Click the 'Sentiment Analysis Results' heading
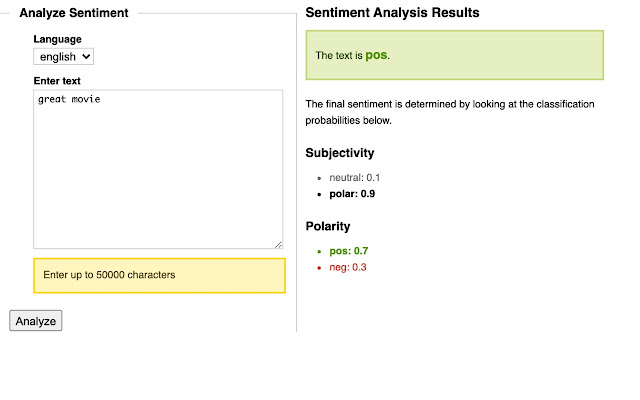Image resolution: width=640 pixels, height=400 pixels. tap(392, 13)
